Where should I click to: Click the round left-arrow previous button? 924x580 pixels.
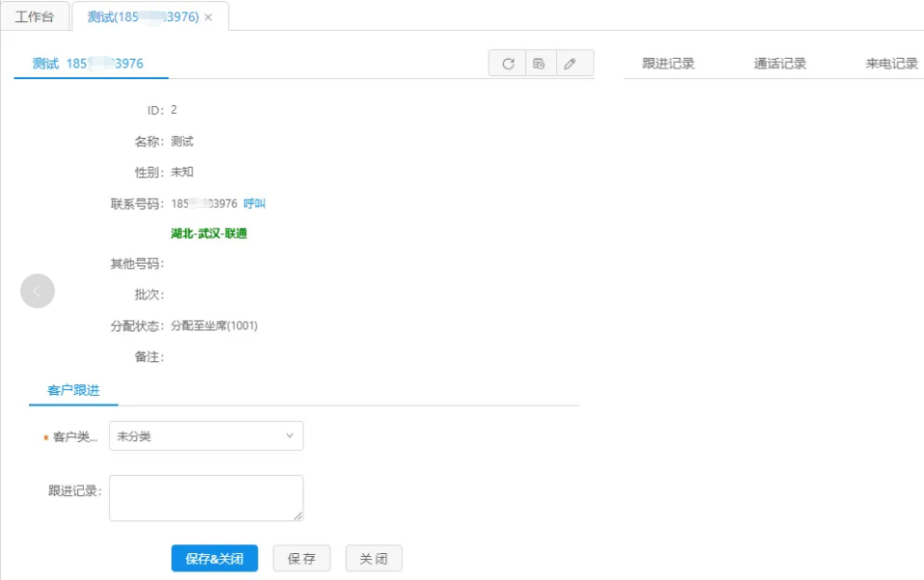[x=38, y=291]
